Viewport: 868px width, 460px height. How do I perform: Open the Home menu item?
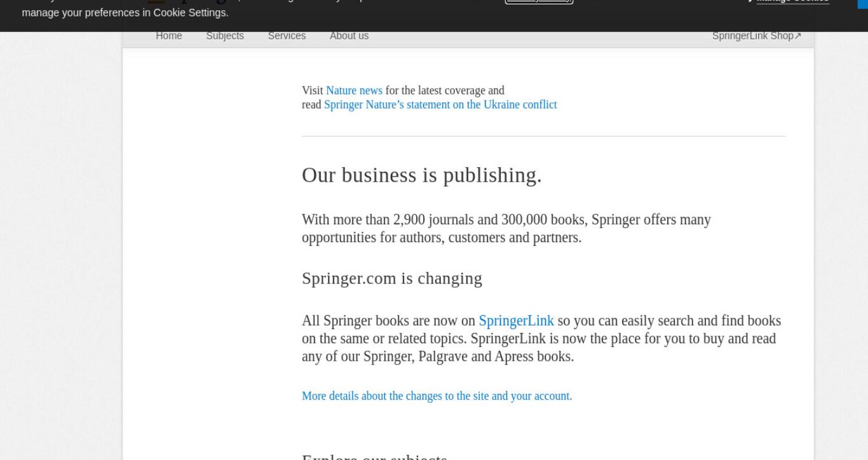(169, 36)
